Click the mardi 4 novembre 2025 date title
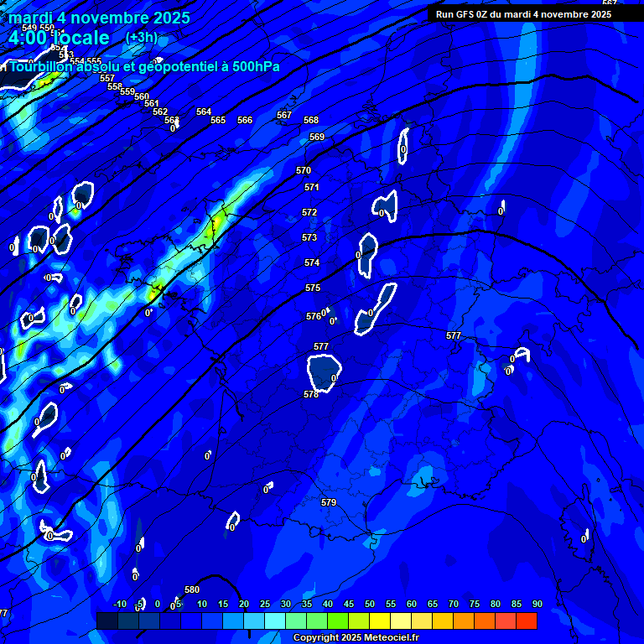 pyautogui.click(x=99, y=18)
